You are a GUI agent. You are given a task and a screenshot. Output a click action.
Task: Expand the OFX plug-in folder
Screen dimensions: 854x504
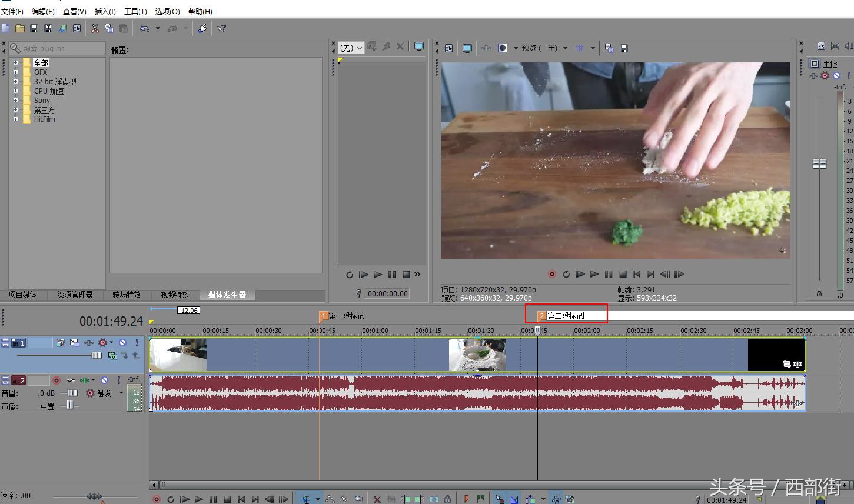click(15, 72)
